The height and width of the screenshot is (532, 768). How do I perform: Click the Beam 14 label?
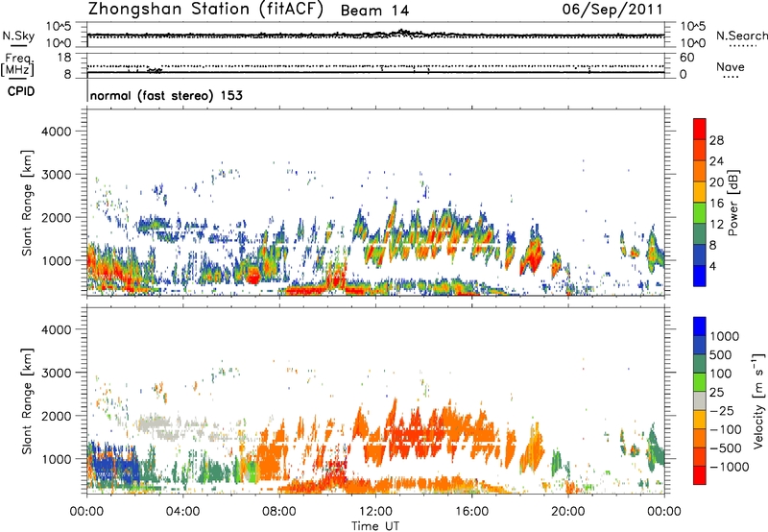pyautogui.click(x=374, y=11)
